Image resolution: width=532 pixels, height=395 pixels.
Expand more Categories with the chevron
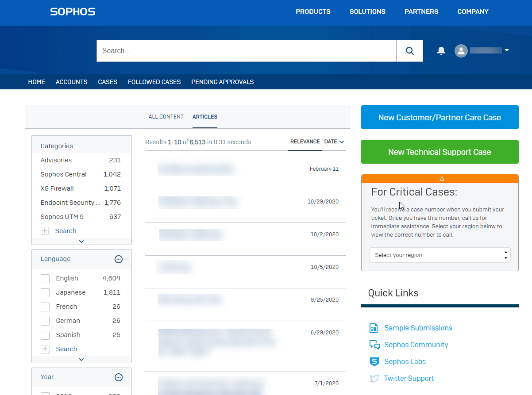(x=81, y=242)
